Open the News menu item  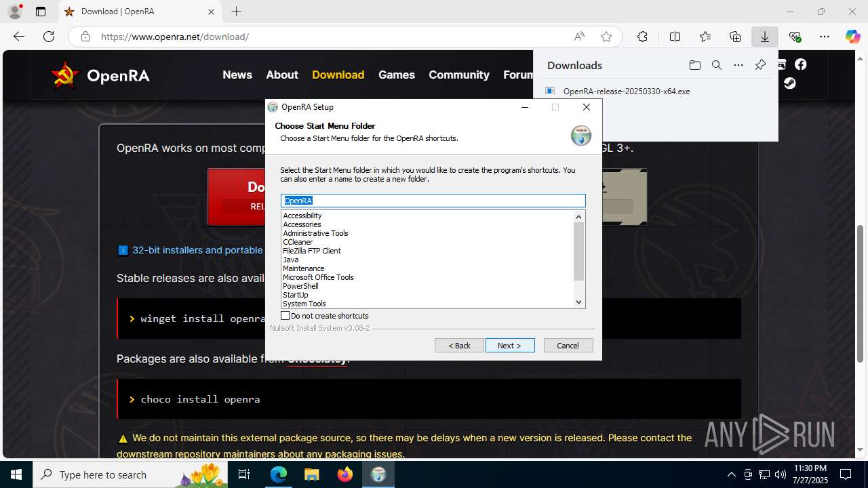point(237,75)
